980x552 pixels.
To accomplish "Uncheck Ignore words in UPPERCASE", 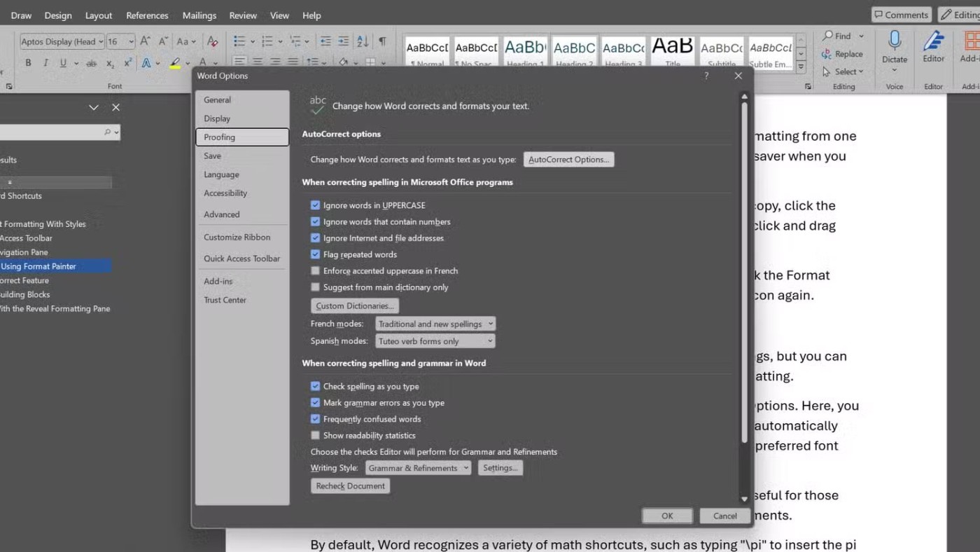I will coord(315,205).
